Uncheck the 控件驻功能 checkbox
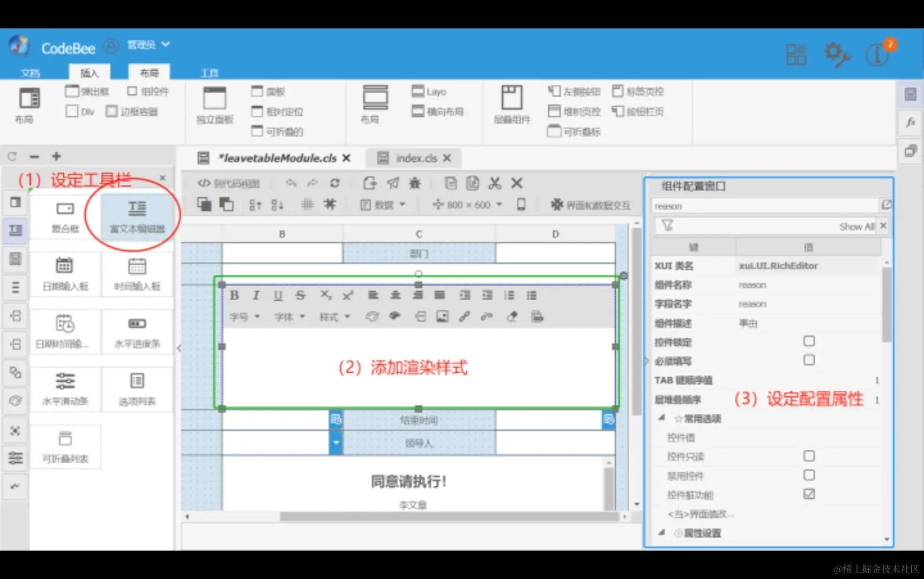924x579 pixels. 809,494
